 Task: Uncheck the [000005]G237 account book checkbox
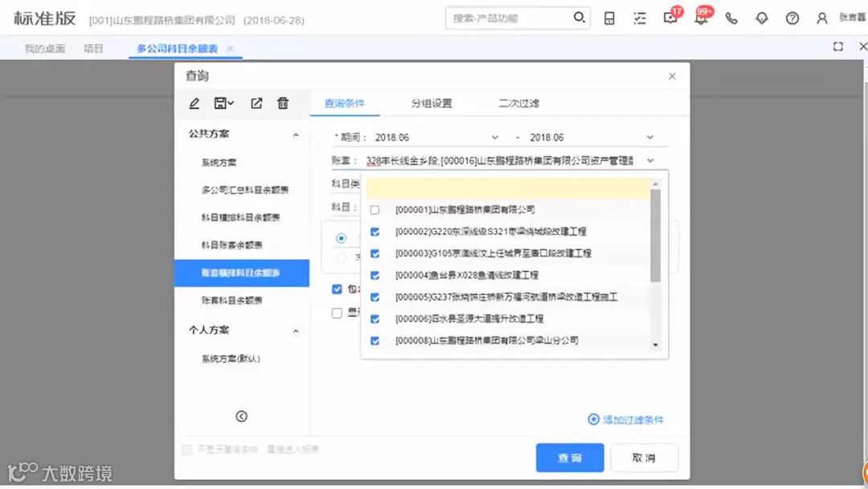[x=375, y=297]
